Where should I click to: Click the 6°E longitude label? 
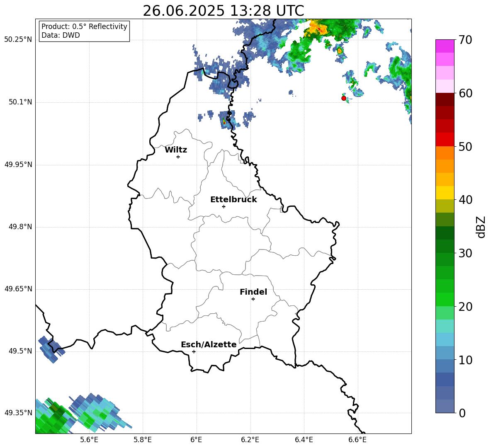pyautogui.click(x=196, y=440)
